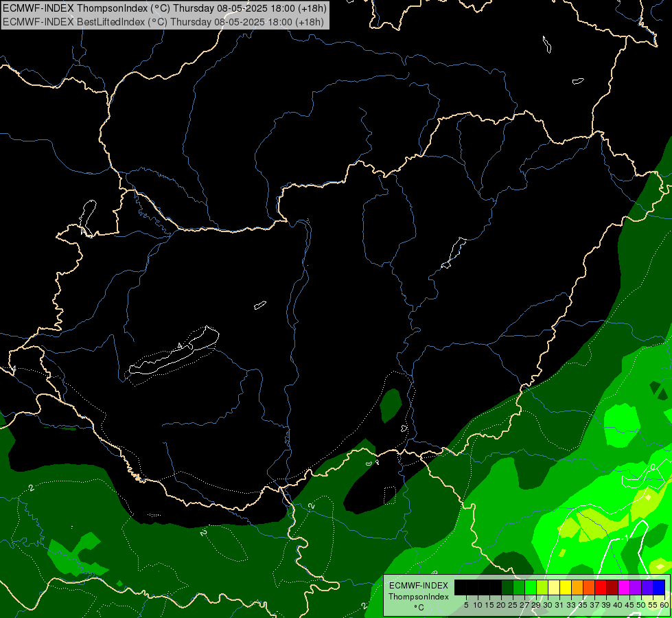Screen dimensions: 672x618
Task: Click legend tick value '40'
Action: click(618, 605)
